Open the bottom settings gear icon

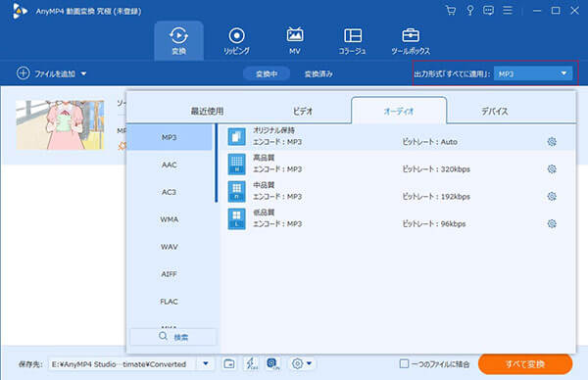(297, 363)
